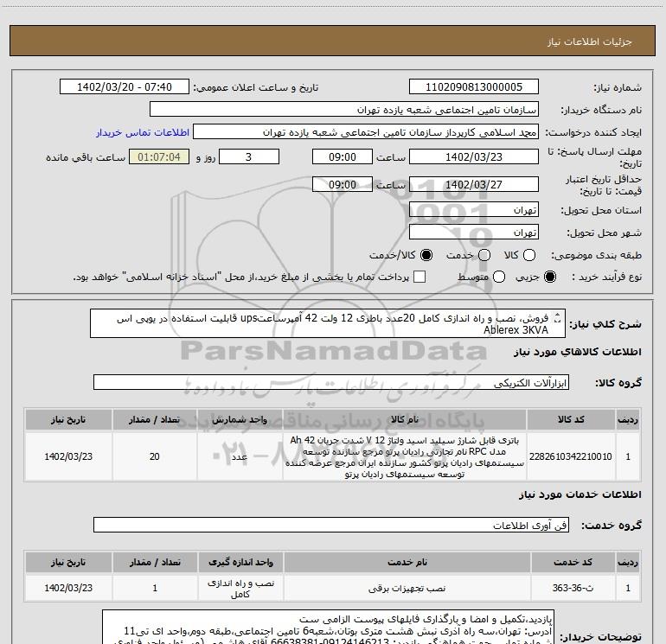The height and width of the screenshot is (644, 666).
Task: Click the remaining days field showing 3
Action: [x=249, y=157]
